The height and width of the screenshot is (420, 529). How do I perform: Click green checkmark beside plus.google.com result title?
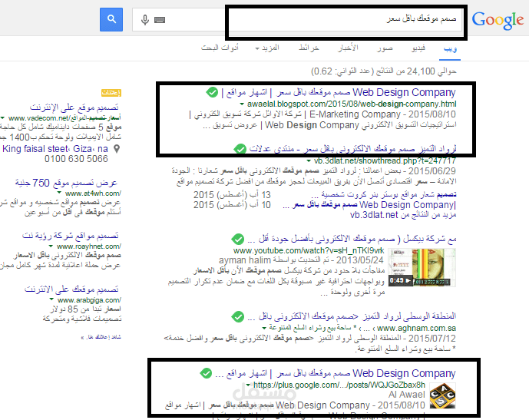coord(206,373)
